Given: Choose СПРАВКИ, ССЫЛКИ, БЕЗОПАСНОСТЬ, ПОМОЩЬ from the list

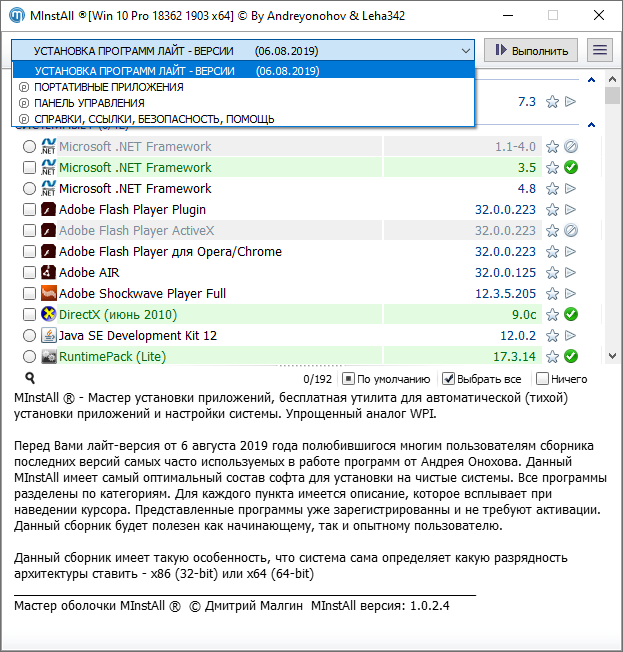Looking at the screenshot, I should pyautogui.click(x=244, y=119).
